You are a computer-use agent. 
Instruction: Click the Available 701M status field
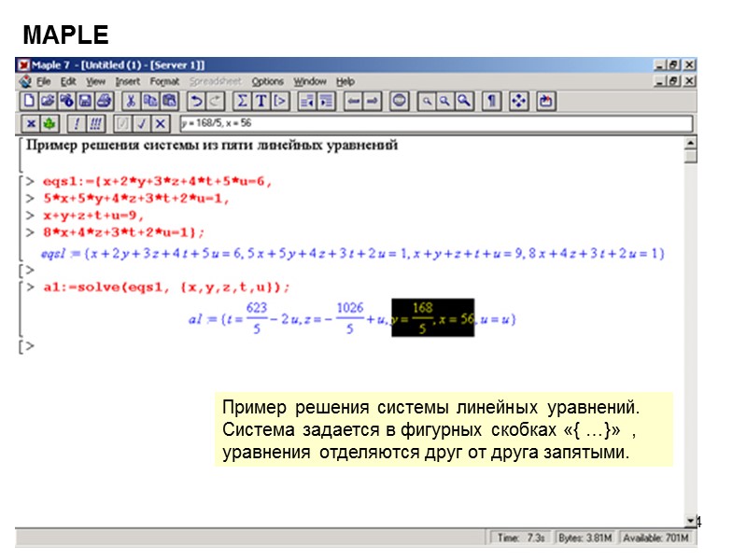pos(656,539)
